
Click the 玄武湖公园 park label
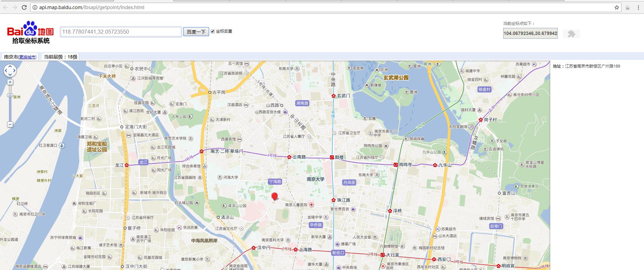(x=396, y=78)
